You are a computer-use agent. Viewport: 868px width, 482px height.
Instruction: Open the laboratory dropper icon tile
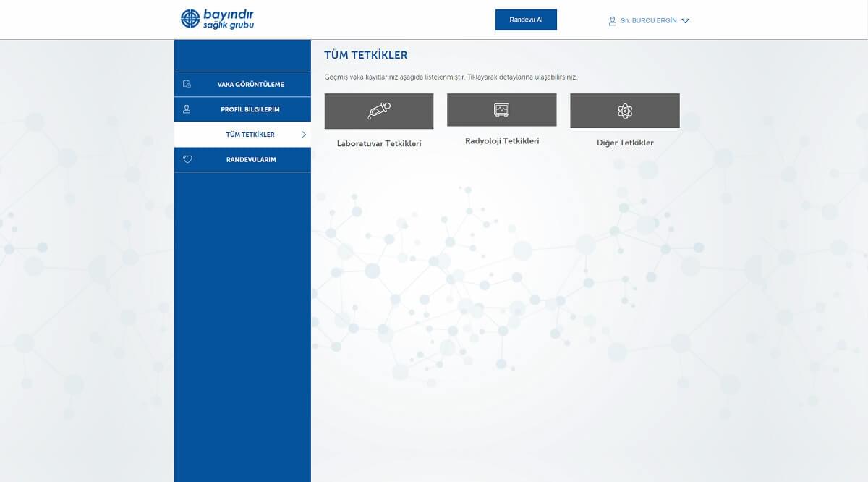coord(379,111)
